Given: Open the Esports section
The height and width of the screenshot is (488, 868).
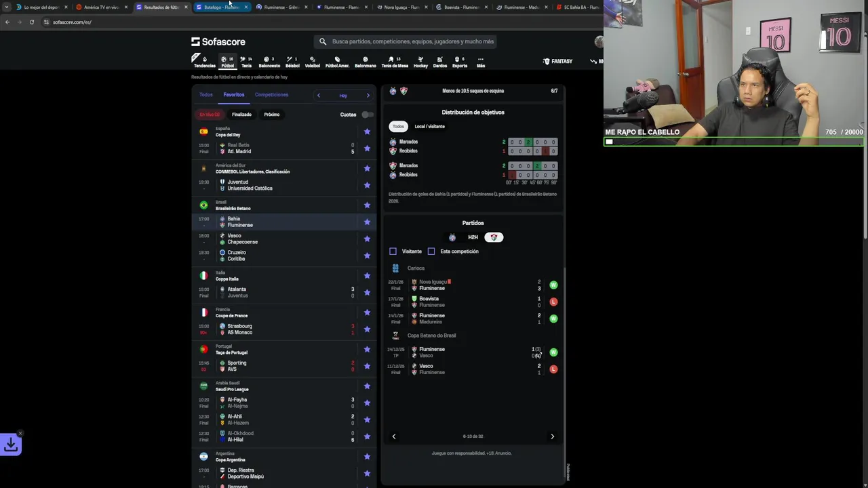Looking at the screenshot, I should (x=460, y=62).
